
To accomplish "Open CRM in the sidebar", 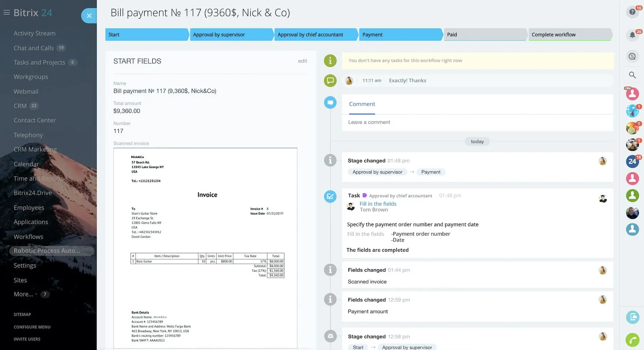I will (x=20, y=106).
